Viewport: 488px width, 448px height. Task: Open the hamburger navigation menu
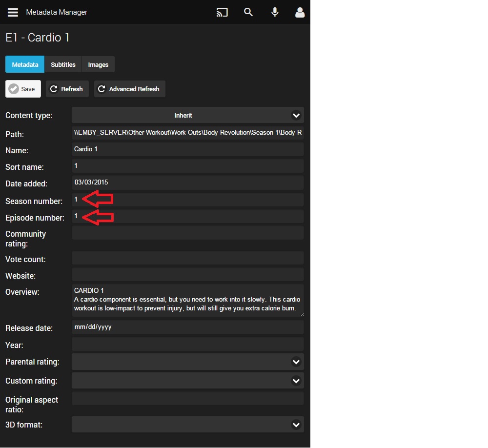[13, 12]
